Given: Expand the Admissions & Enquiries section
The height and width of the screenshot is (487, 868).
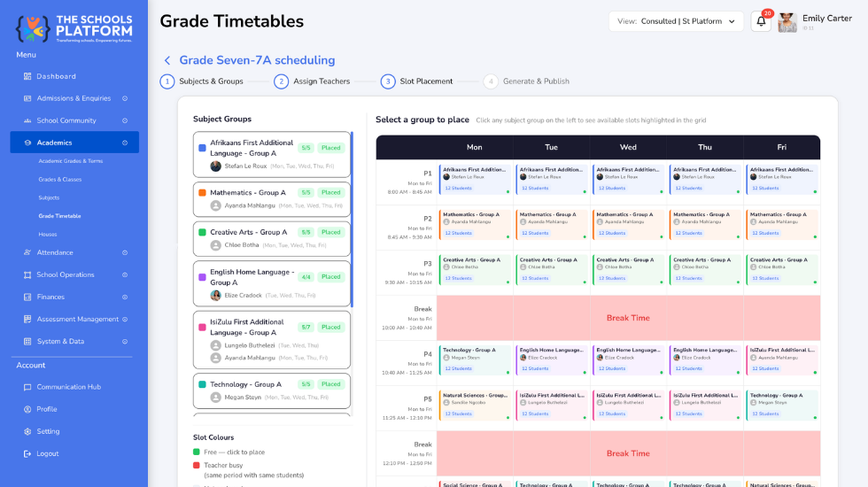Looking at the screenshot, I should [125, 98].
